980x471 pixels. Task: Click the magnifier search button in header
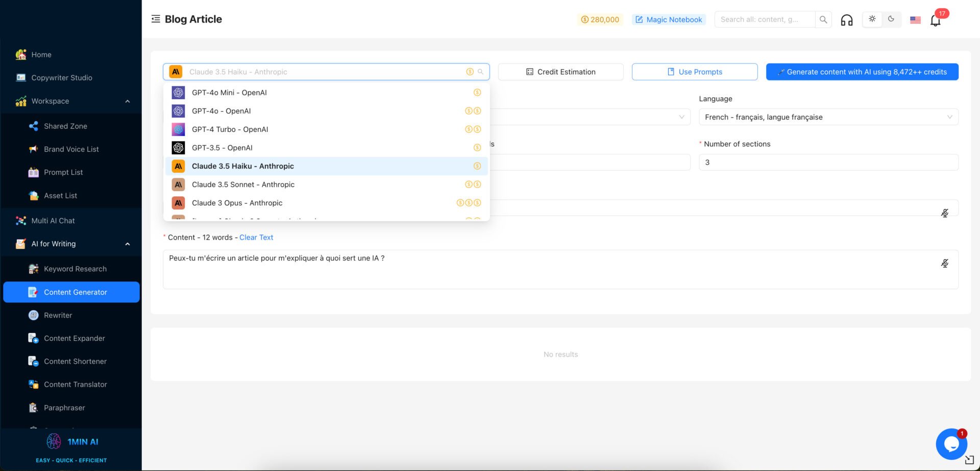(x=823, y=19)
